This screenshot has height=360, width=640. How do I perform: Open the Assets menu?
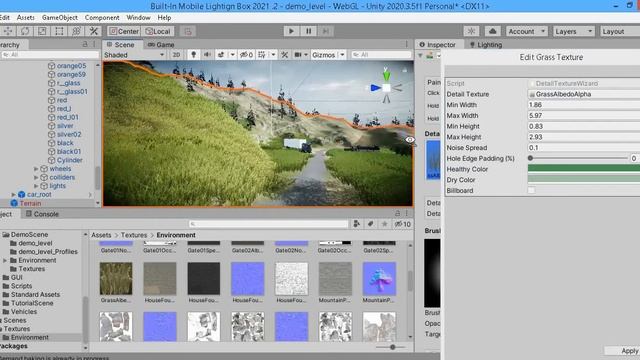(26, 18)
